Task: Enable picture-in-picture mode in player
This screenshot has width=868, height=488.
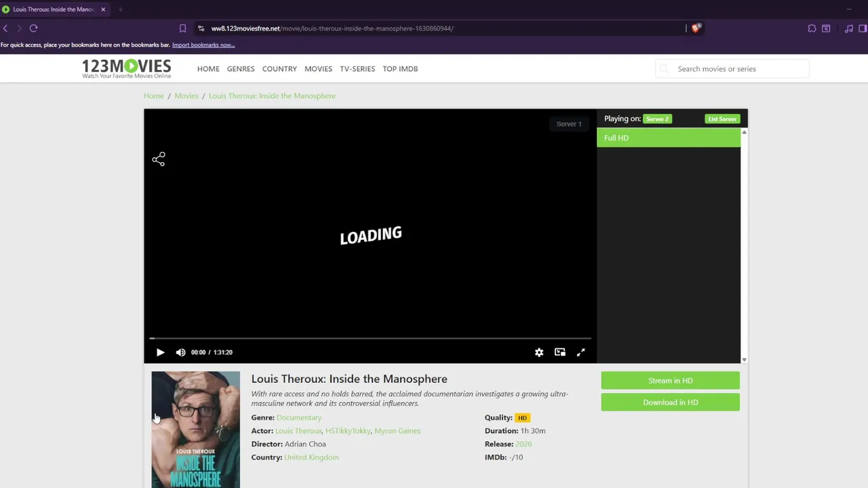Action: [560, 352]
